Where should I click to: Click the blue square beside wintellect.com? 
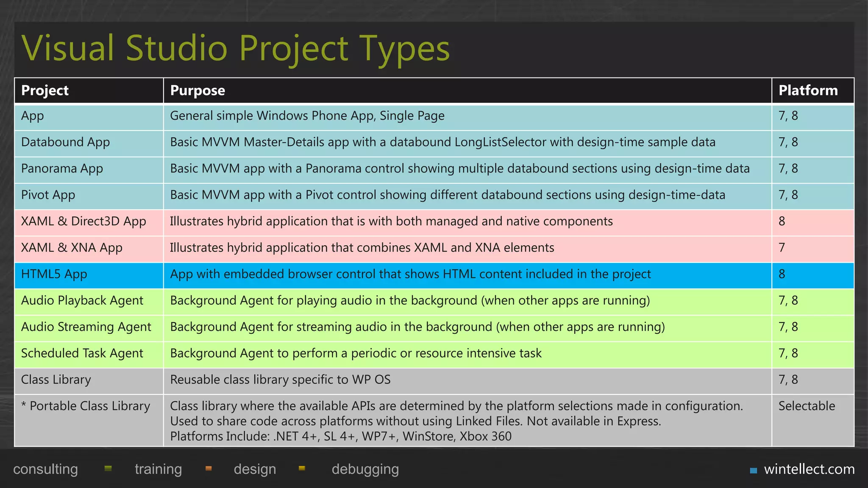[753, 470]
